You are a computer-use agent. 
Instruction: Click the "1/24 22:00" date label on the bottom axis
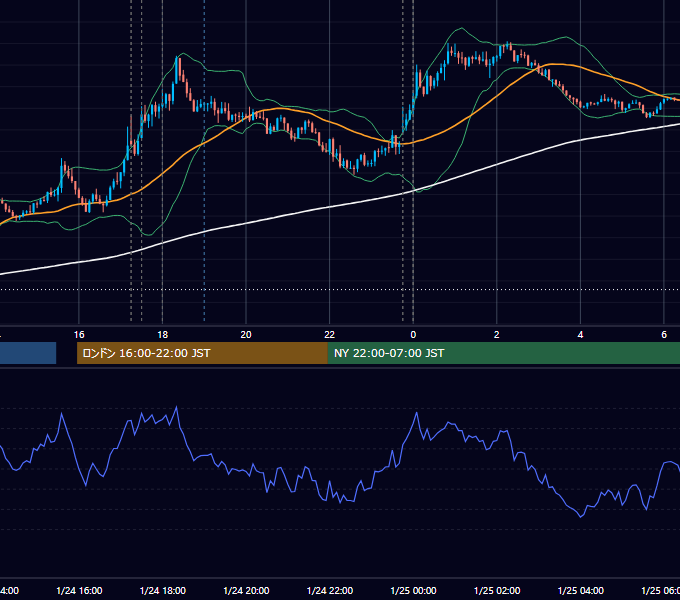330,590
